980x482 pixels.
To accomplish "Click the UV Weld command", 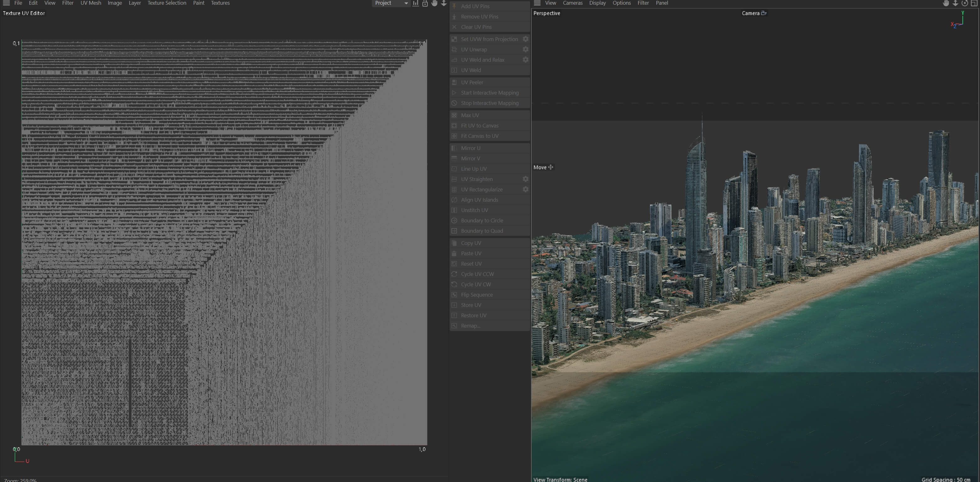I will 490,70.
